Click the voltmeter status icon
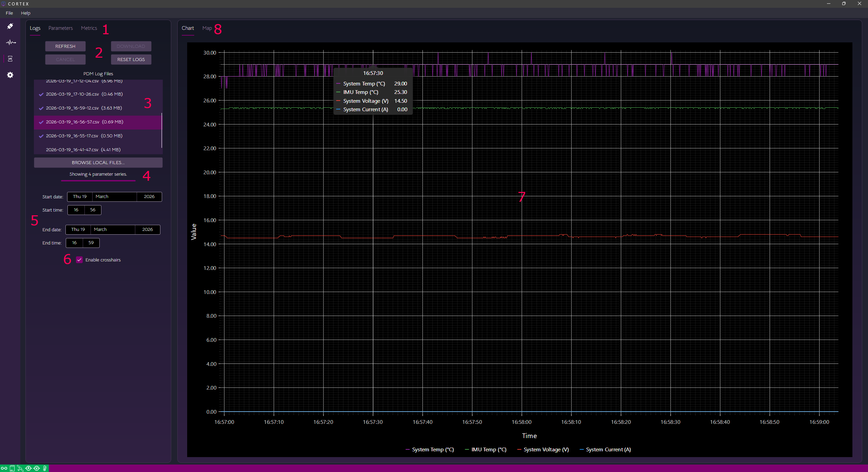This screenshot has height=472, width=868. pos(37,468)
